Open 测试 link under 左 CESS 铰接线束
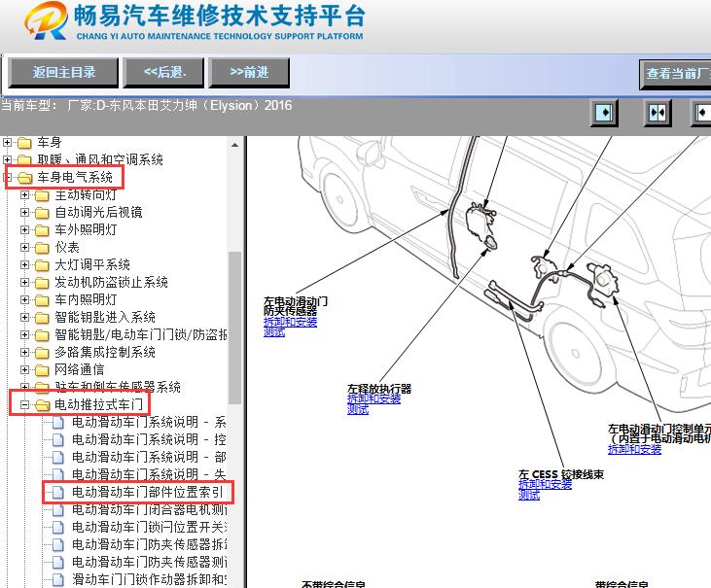711x588 pixels. pos(529,495)
